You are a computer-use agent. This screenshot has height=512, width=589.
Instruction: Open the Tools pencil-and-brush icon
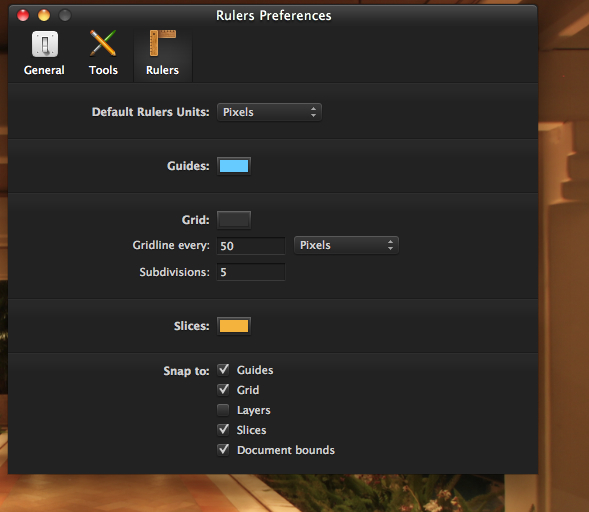click(x=103, y=43)
